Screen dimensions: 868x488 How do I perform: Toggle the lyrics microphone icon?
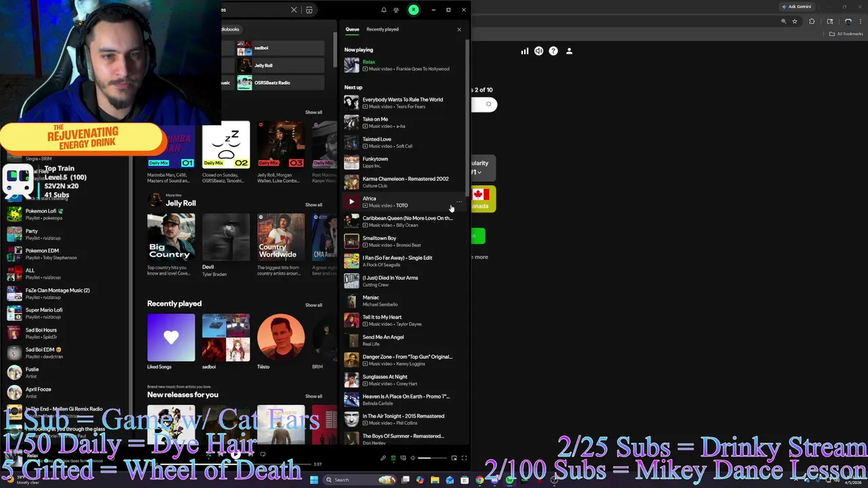click(x=383, y=458)
